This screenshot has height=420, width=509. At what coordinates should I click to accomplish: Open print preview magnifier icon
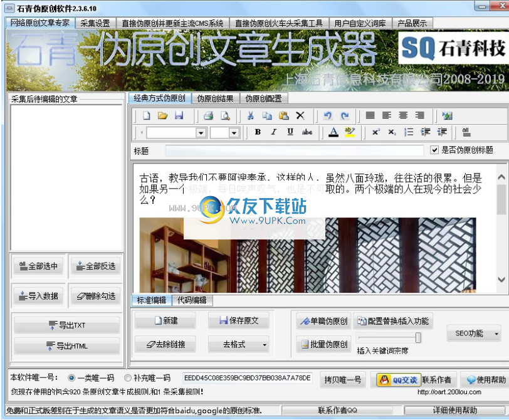pyautogui.click(x=225, y=115)
